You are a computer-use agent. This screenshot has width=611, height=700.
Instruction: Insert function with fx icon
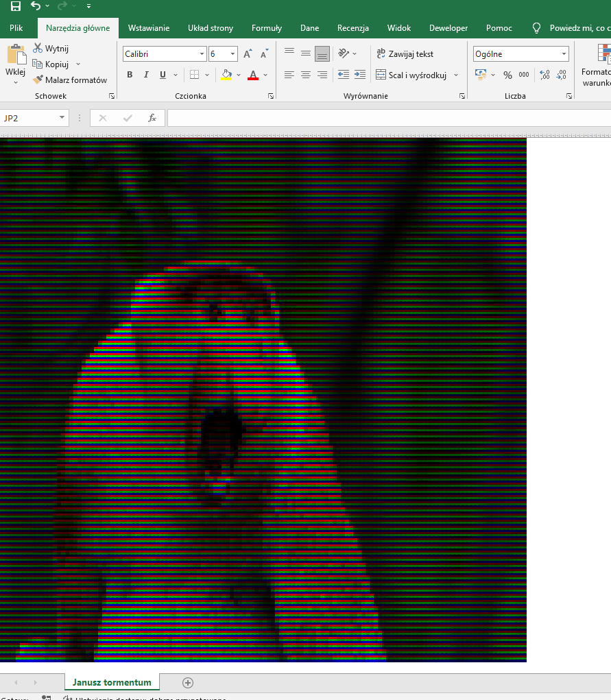pos(152,118)
